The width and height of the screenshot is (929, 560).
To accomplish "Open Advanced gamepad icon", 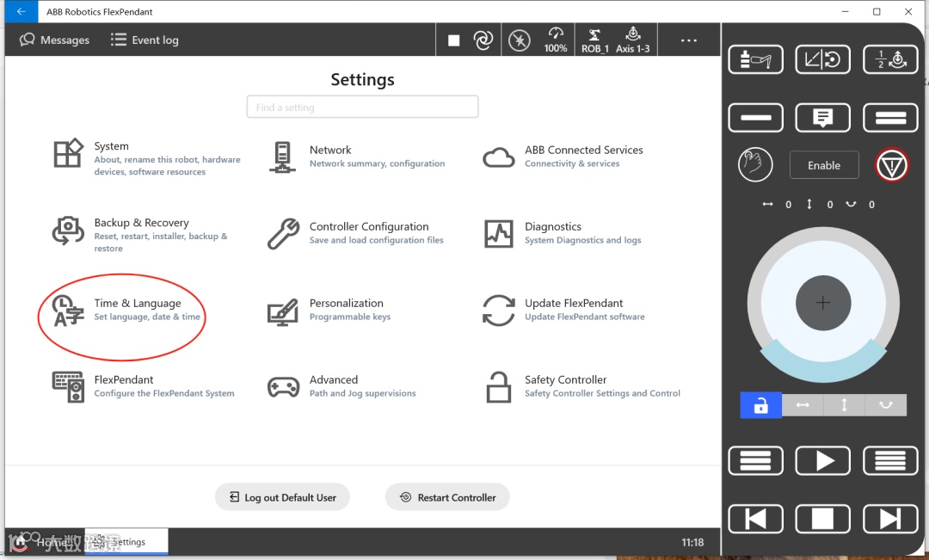I will point(283,388).
